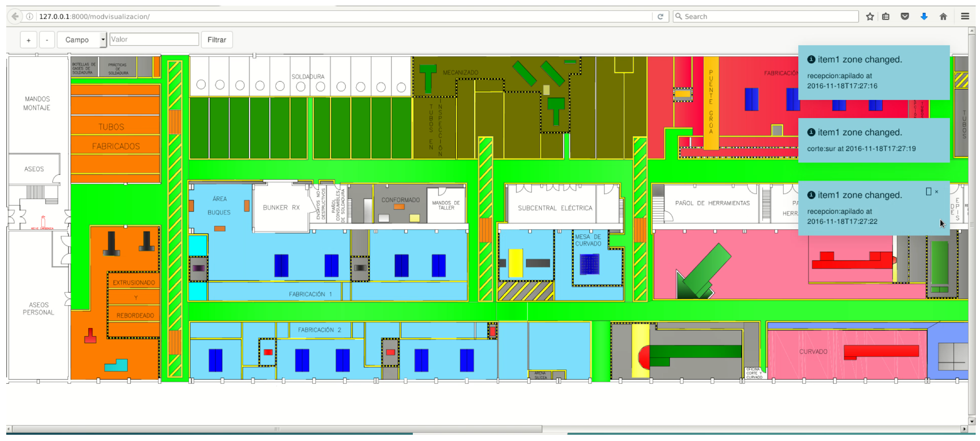The height and width of the screenshot is (441, 980).
Task: Zoom out with the minus button
Action: pos(47,40)
